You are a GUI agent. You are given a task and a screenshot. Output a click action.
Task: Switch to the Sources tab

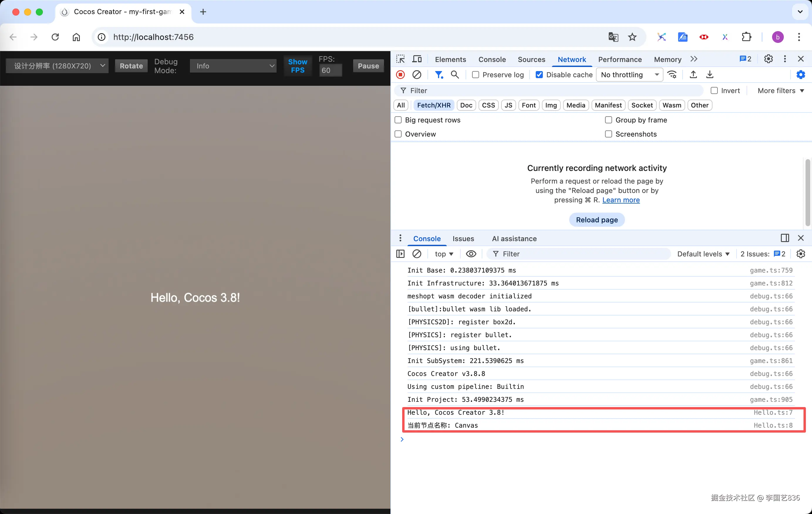(531, 59)
